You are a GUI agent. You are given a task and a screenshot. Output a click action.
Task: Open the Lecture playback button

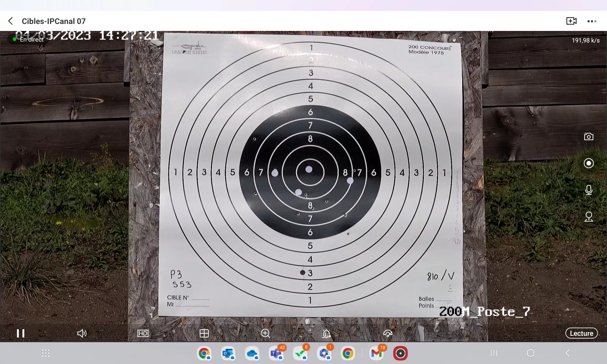pos(581,333)
